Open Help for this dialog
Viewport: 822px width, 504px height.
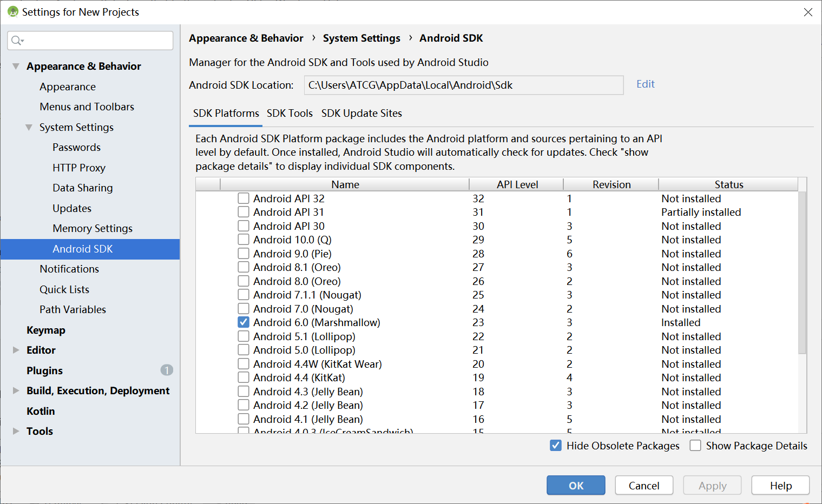(780, 485)
